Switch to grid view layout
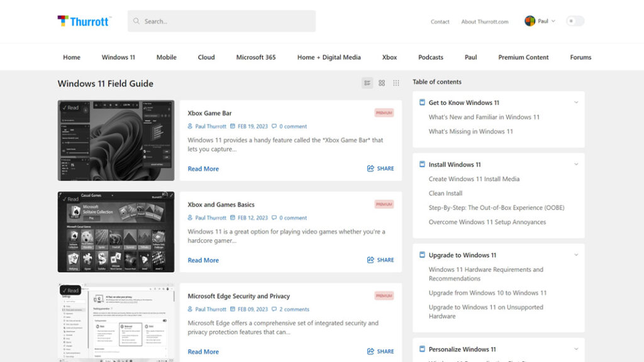Image resolution: width=644 pixels, height=362 pixels. pyautogui.click(x=382, y=82)
